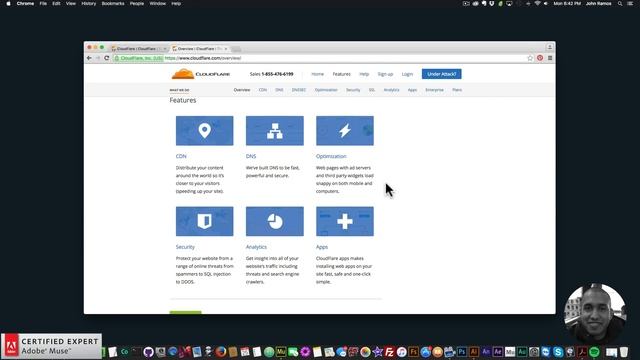Select Optimization in the sub-navigation bar
This screenshot has height=360, width=640.
point(326,90)
